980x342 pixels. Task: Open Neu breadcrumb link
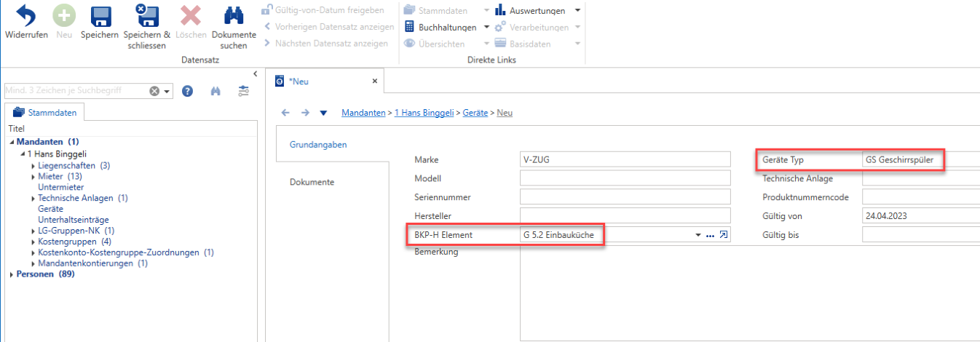point(505,113)
